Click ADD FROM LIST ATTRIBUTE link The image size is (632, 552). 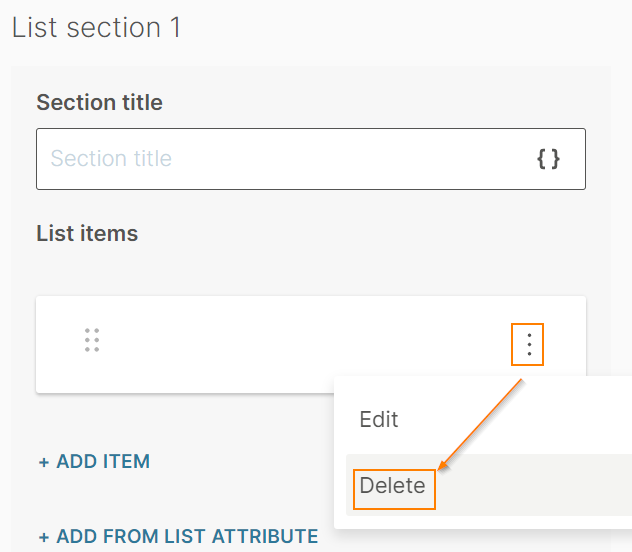pos(187,537)
